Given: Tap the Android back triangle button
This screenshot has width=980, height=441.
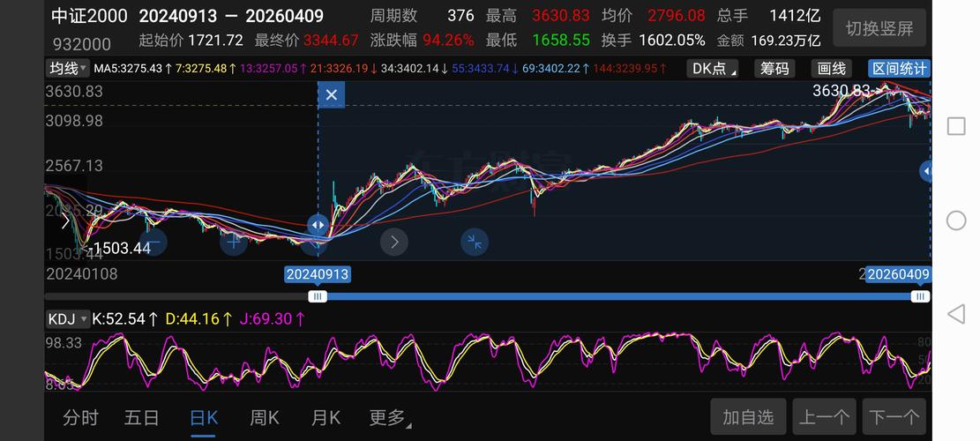Looking at the screenshot, I should point(956,314).
